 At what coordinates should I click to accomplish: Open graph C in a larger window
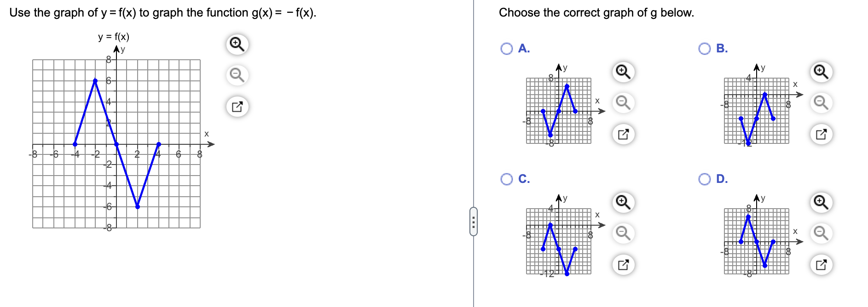tap(623, 265)
